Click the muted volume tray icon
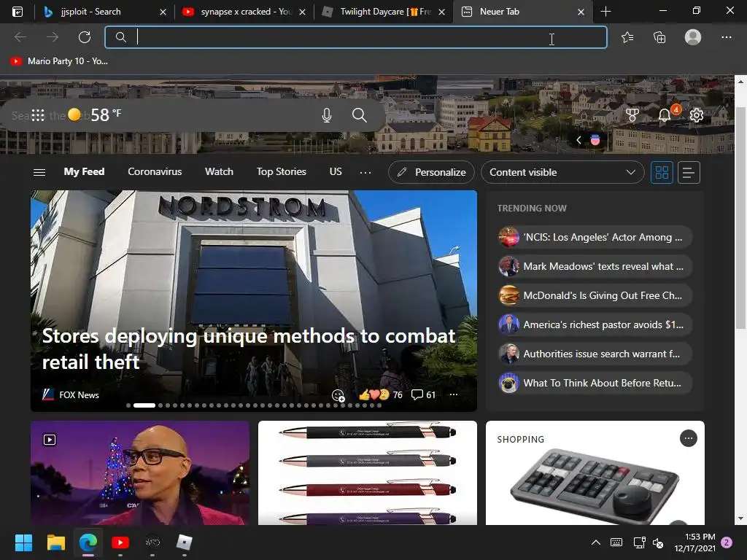This screenshot has height=560, width=747. pyautogui.click(x=658, y=542)
